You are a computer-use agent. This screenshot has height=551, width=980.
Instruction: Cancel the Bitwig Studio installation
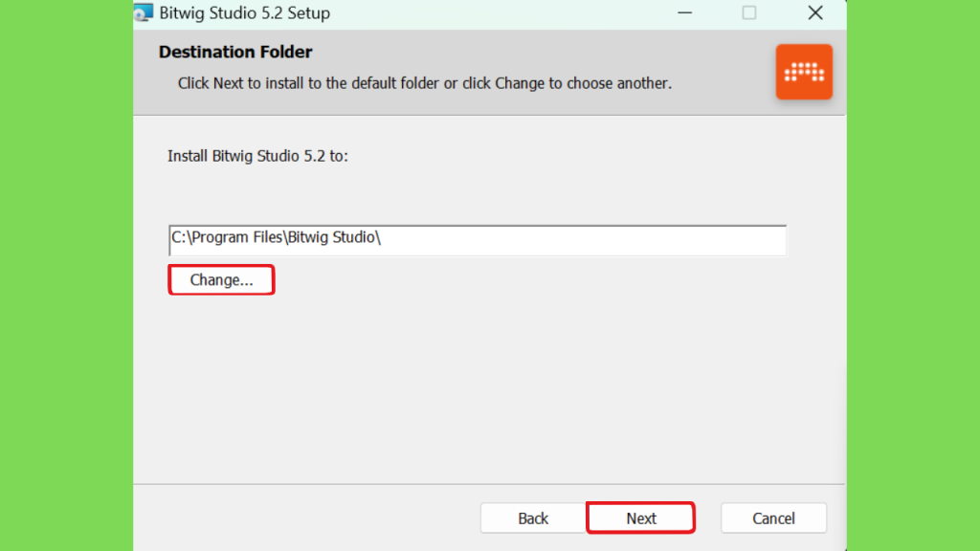click(773, 518)
